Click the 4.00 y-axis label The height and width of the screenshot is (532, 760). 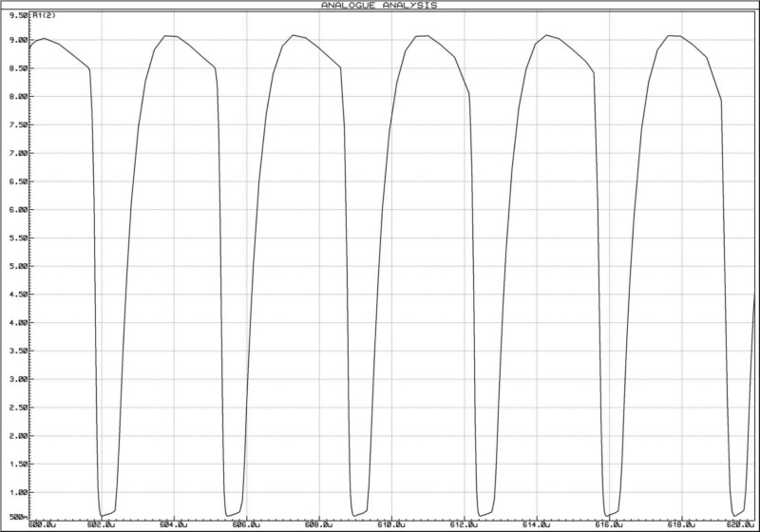click(18, 323)
